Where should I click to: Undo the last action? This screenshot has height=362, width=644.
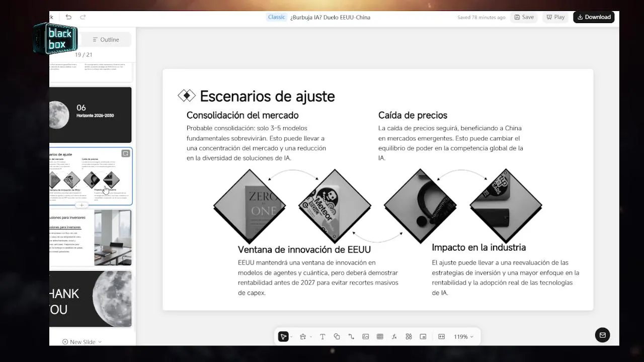click(x=68, y=17)
